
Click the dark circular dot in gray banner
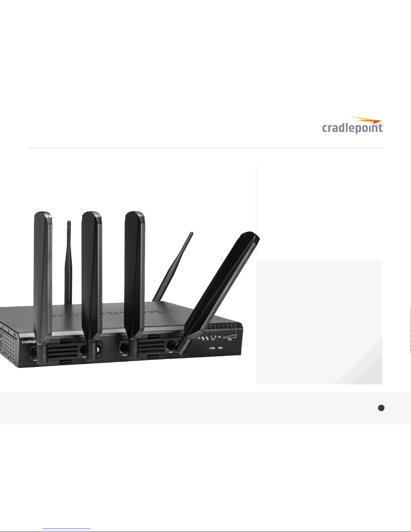(x=381, y=408)
